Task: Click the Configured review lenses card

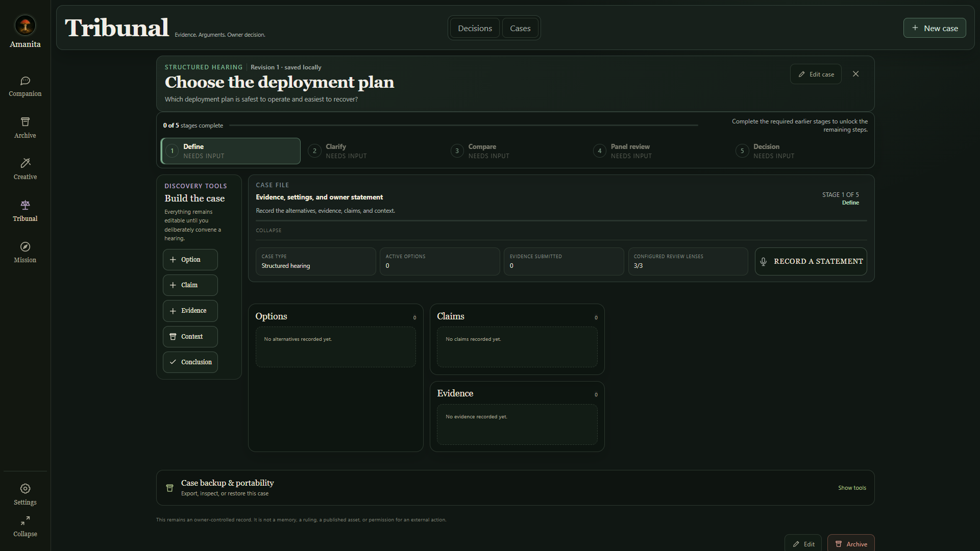Action: pos(688,261)
